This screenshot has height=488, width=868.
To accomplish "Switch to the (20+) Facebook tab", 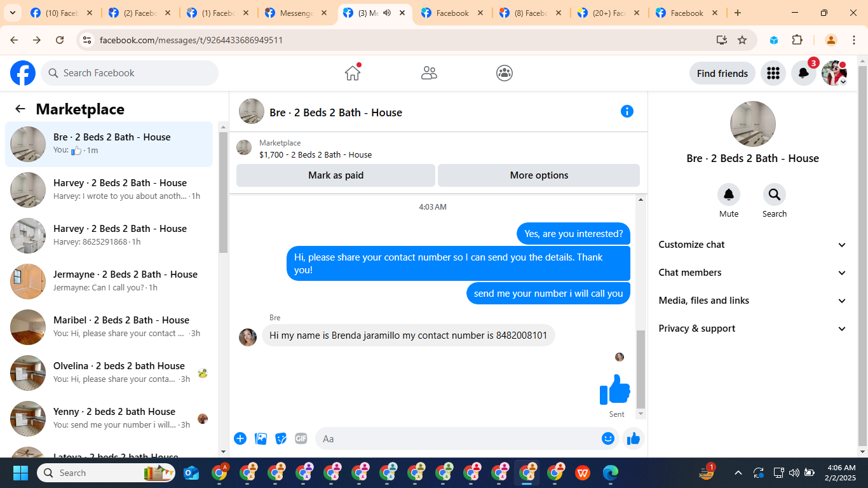I will coord(609,13).
